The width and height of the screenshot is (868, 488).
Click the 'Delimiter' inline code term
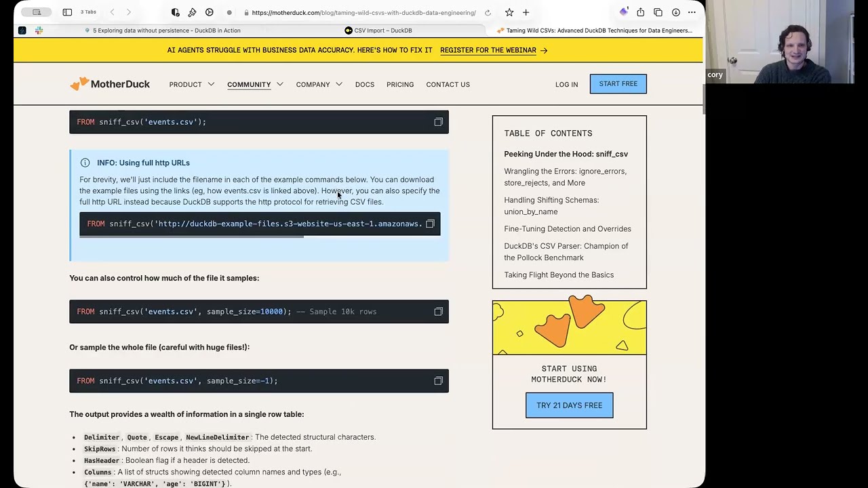pos(102,437)
